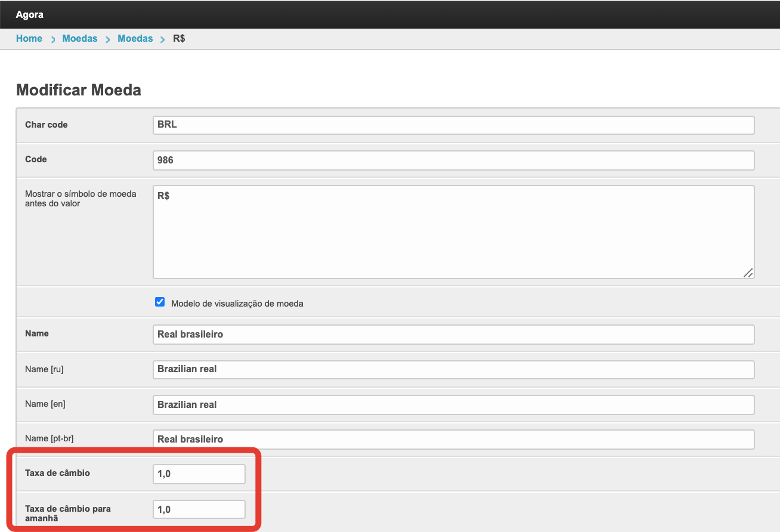
Task: Click the Agora title in header bar
Action: click(30, 14)
